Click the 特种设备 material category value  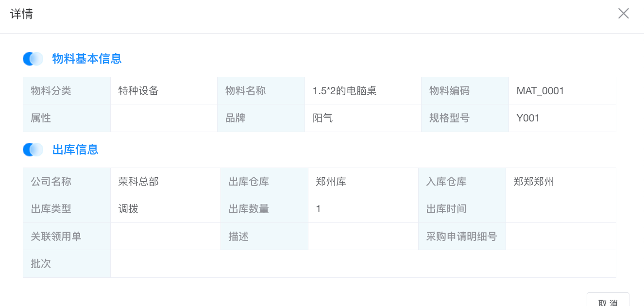(138, 91)
